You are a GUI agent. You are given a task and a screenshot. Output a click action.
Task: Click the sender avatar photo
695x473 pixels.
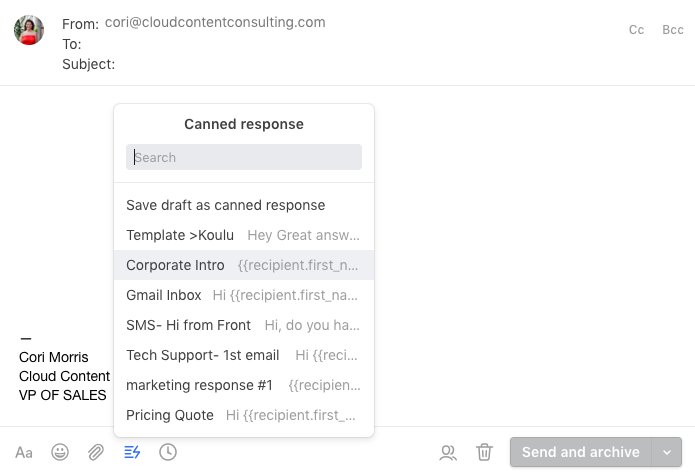[29, 30]
